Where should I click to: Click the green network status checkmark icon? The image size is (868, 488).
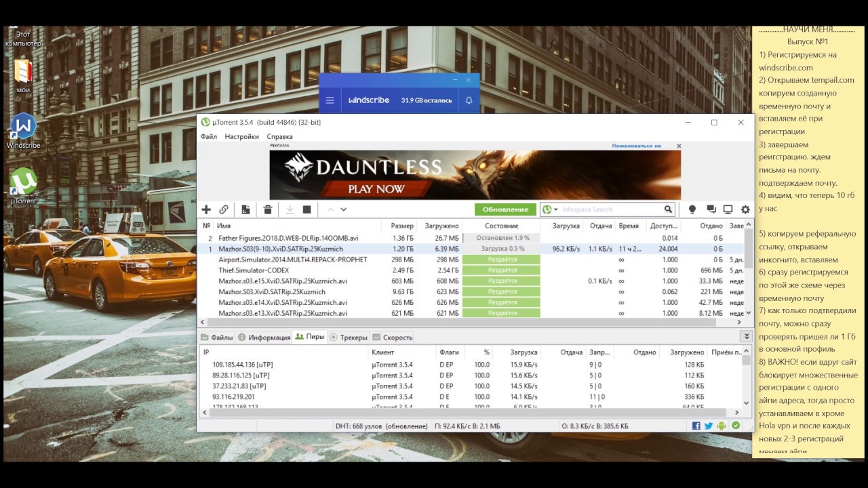tap(736, 426)
